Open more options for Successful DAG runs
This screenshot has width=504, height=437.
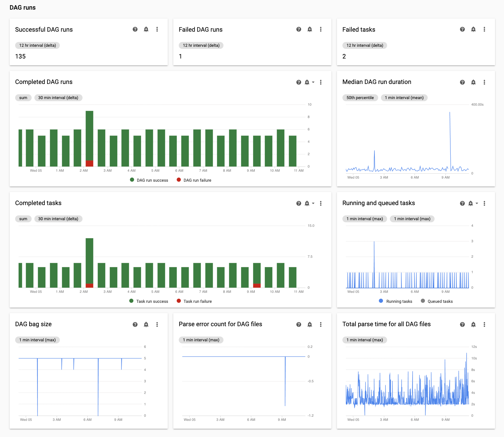pos(157,29)
